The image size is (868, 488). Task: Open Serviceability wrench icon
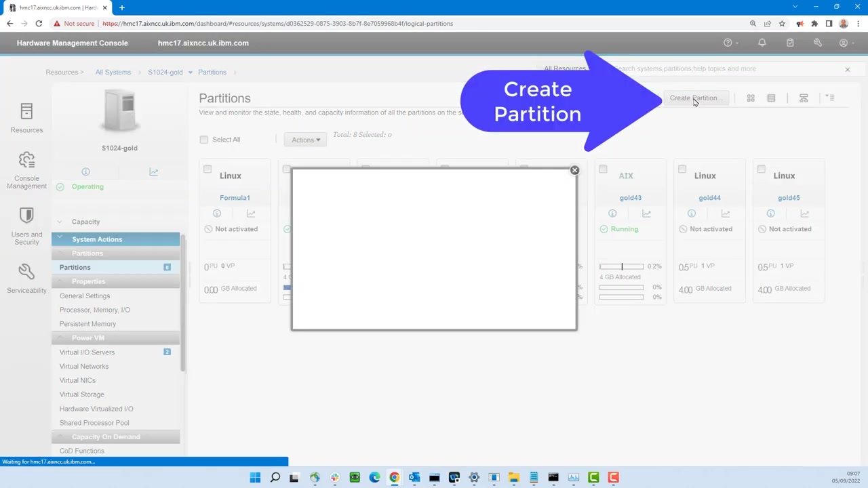point(26,272)
